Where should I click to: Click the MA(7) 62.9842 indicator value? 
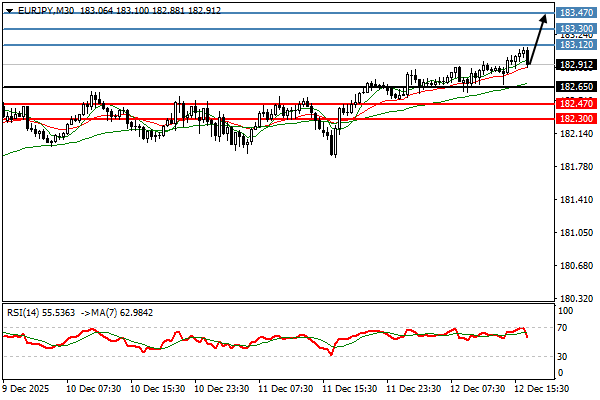pos(118,311)
